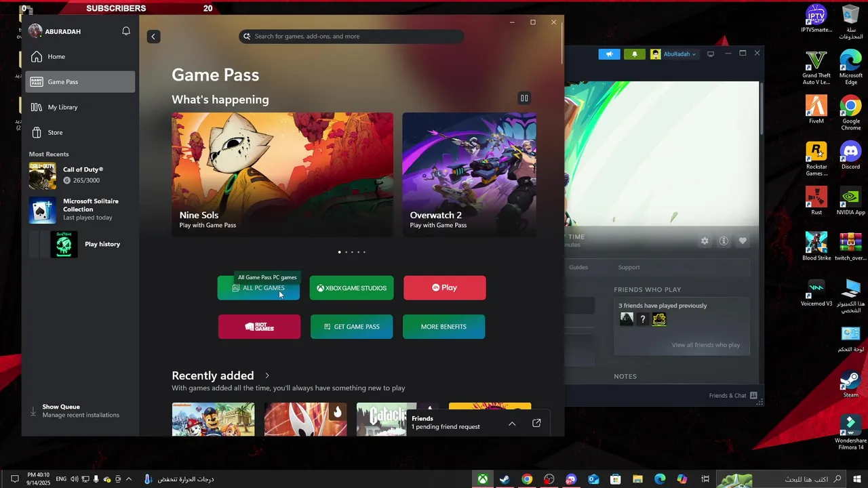Image resolution: width=868 pixels, height=488 pixels.
Task: Click Steam Big Picture mode monitor icon
Action: coord(711,54)
